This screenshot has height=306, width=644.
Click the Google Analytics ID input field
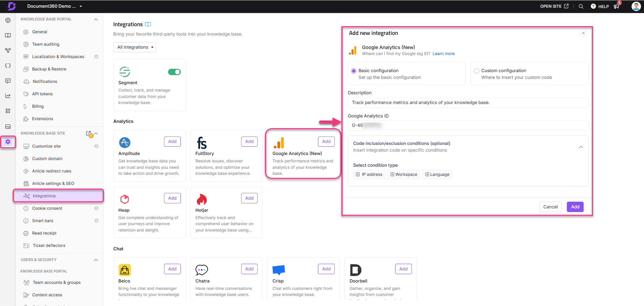point(468,125)
